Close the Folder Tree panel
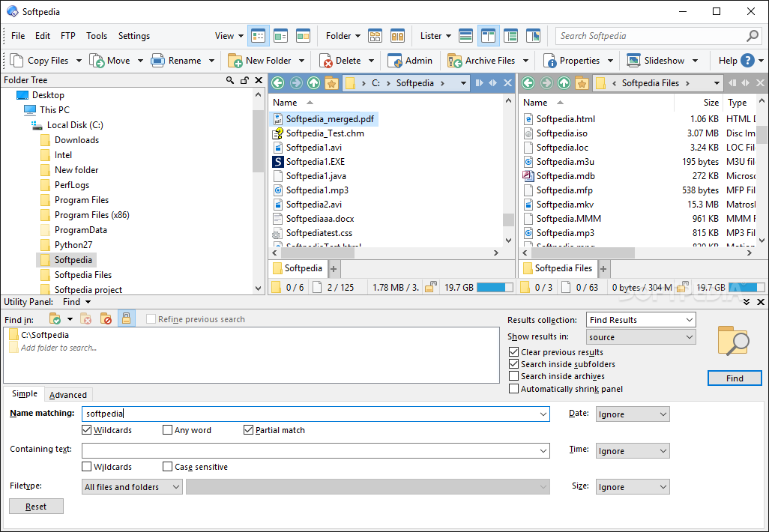 click(x=259, y=80)
